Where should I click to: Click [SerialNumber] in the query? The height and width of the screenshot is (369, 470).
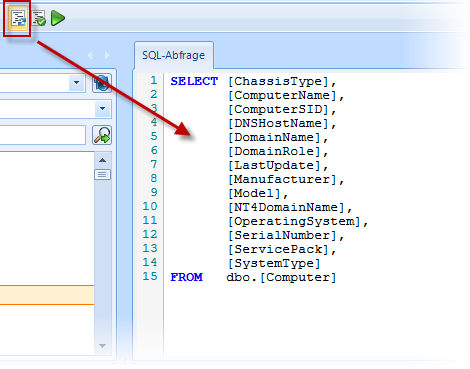coord(282,235)
